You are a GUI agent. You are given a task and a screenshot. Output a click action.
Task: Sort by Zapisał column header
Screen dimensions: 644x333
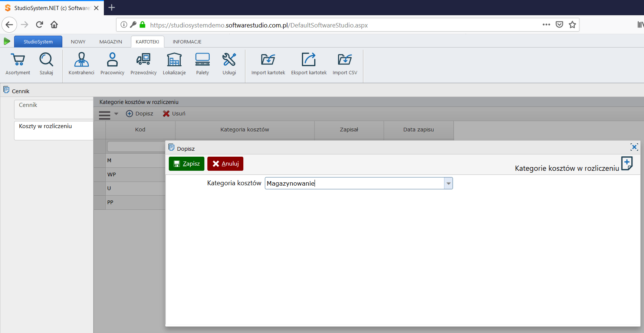tap(349, 130)
